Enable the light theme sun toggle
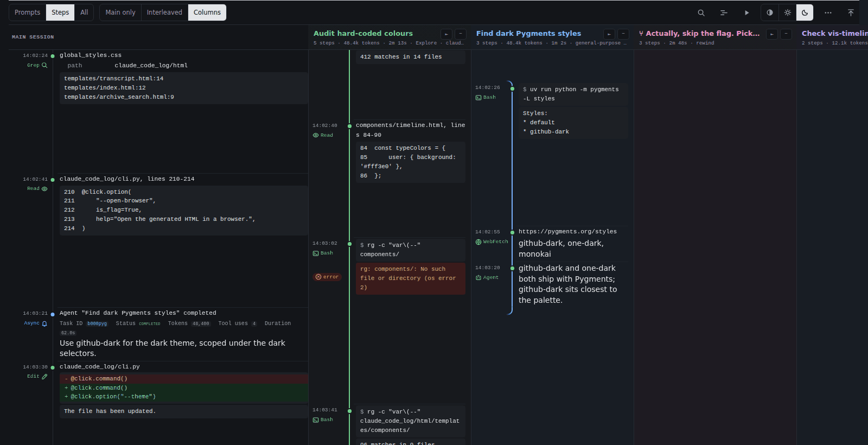 [x=787, y=12]
